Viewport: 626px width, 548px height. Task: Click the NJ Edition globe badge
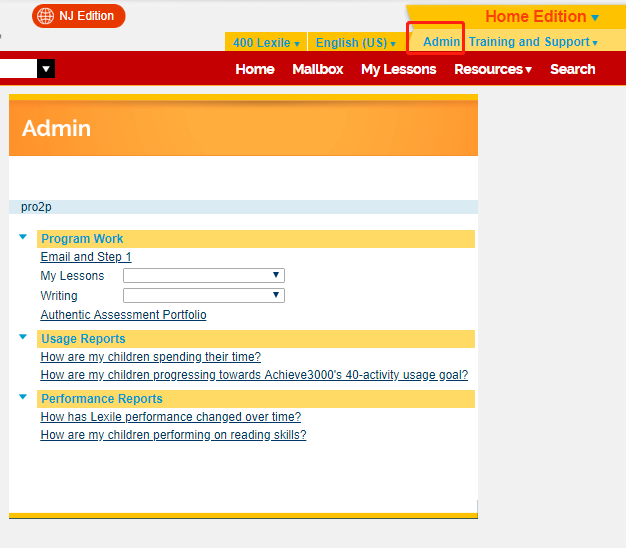pos(79,16)
